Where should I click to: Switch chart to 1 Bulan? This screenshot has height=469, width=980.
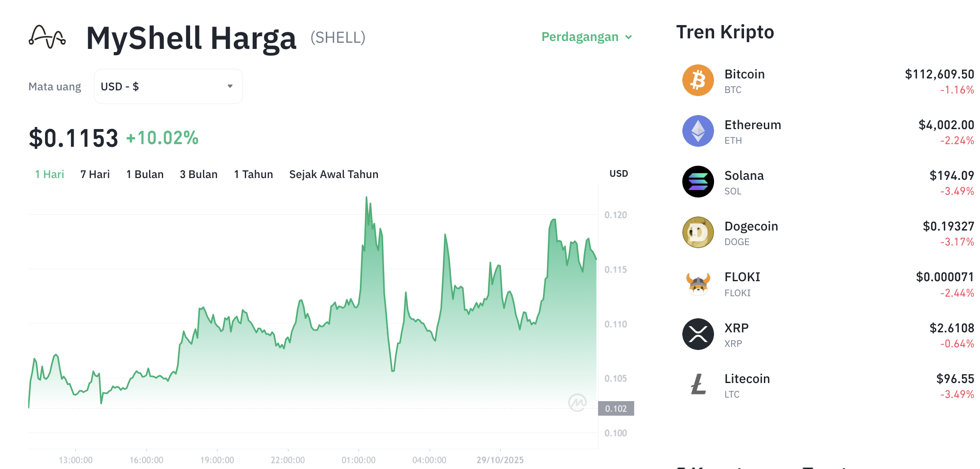tap(145, 175)
